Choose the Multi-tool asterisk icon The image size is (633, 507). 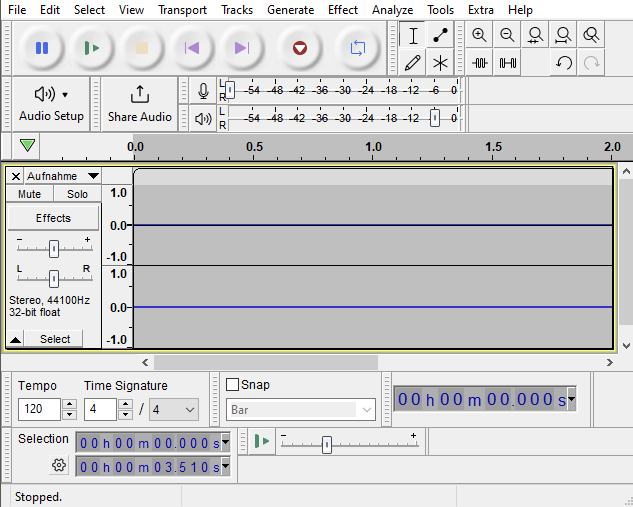(x=440, y=63)
